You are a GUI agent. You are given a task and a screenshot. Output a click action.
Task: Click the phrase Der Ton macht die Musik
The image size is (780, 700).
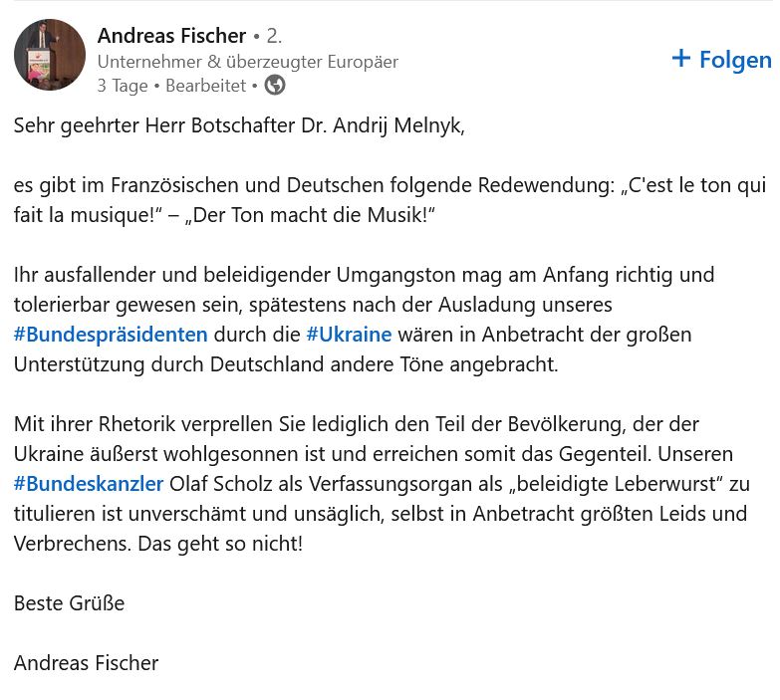tap(310, 215)
